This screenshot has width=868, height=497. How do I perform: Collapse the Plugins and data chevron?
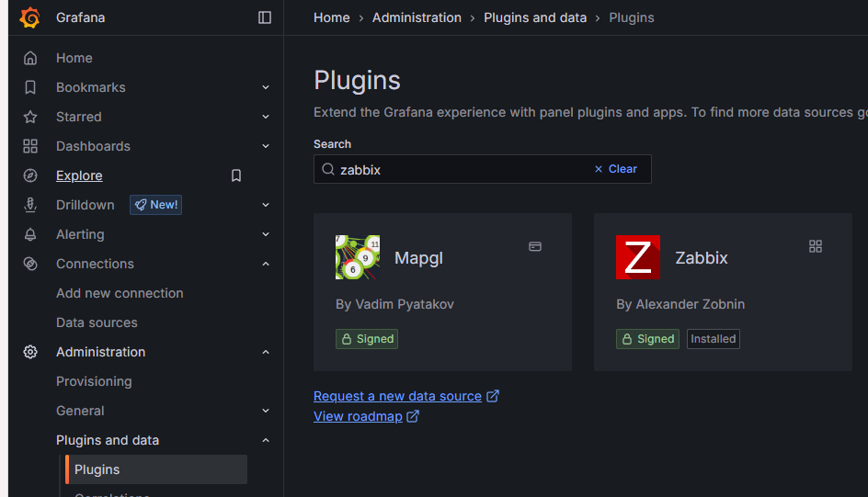[266, 440]
